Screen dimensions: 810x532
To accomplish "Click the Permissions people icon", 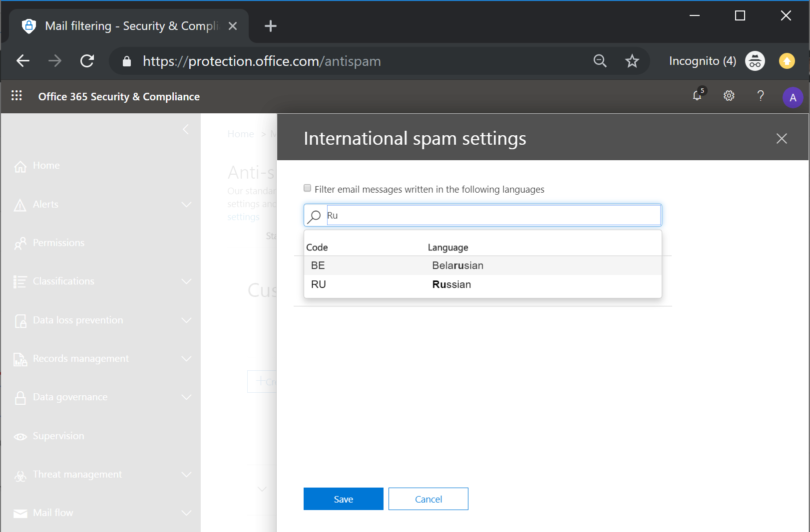I will [20, 244].
